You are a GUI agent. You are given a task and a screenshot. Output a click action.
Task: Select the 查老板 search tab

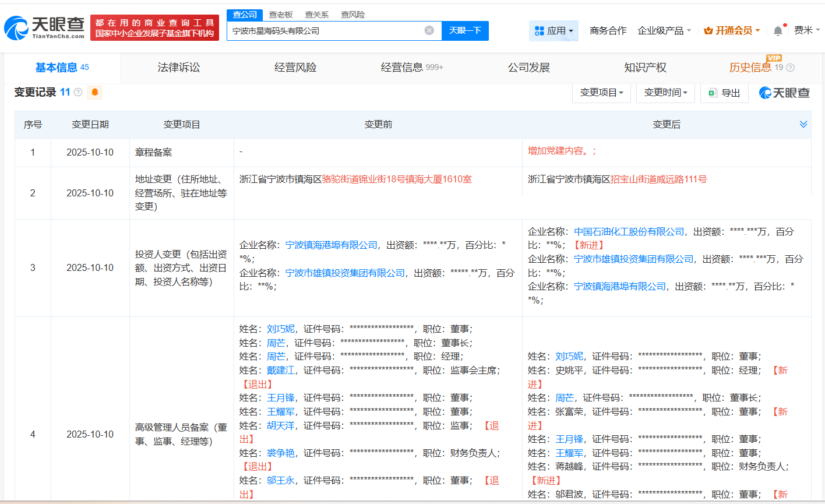[282, 14]
